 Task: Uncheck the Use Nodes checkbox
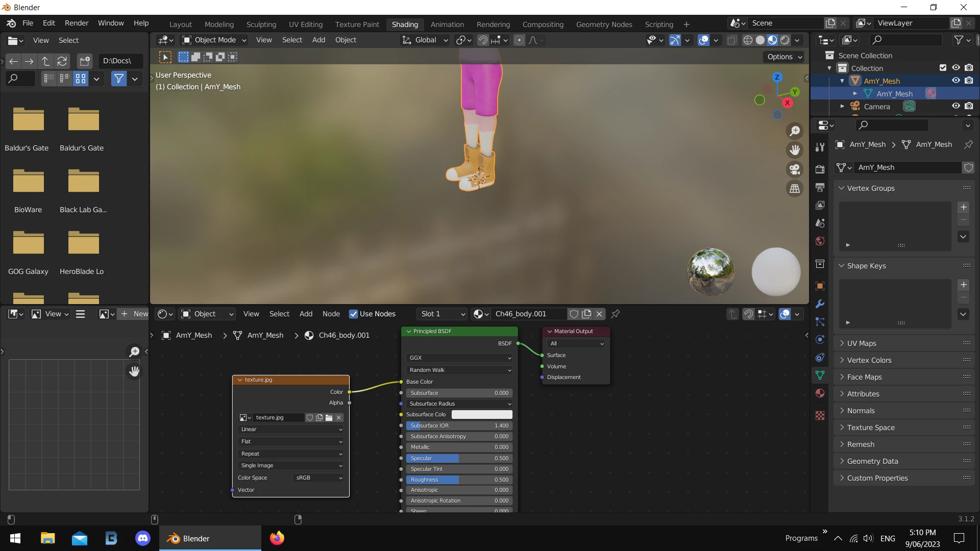[x=353, y=314]
